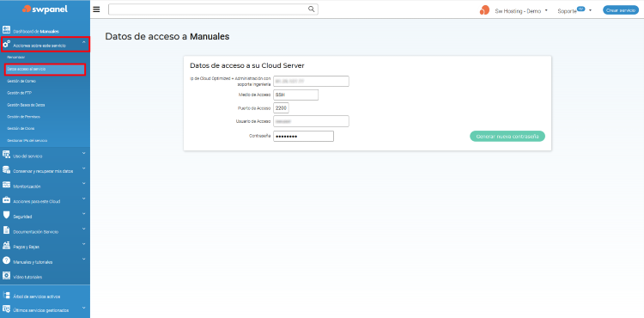Click the Árbol de servicios activos icon
Screen dimensions: 644x318
coord(6,295)
